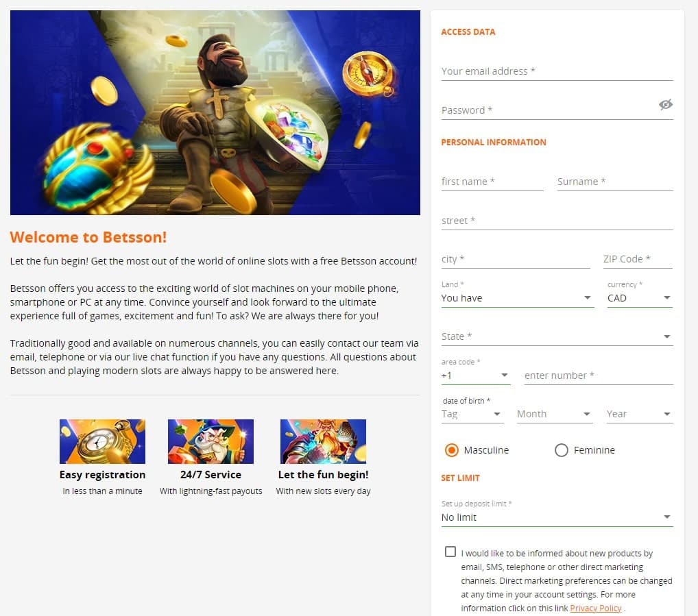Click the pocket watch Easy registration image
This screenshot has height=616, width=698.
[102, 441]
